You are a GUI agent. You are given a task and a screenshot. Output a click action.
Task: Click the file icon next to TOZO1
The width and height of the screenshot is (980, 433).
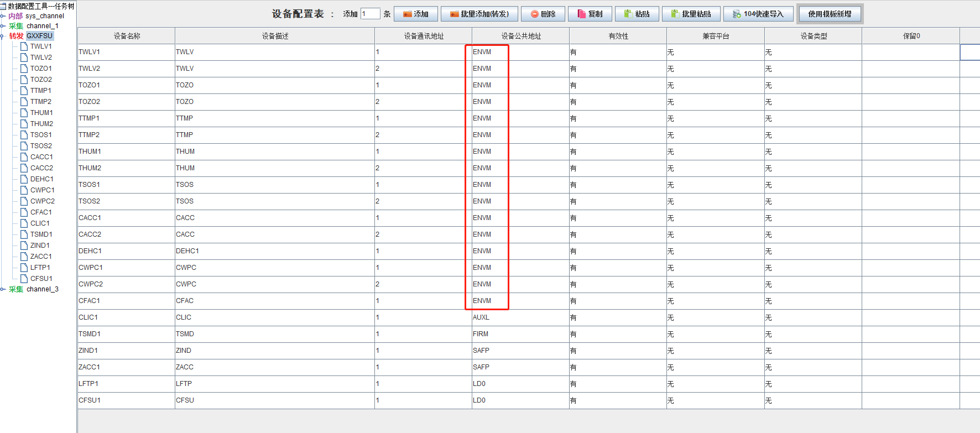[x=24, y=69]
